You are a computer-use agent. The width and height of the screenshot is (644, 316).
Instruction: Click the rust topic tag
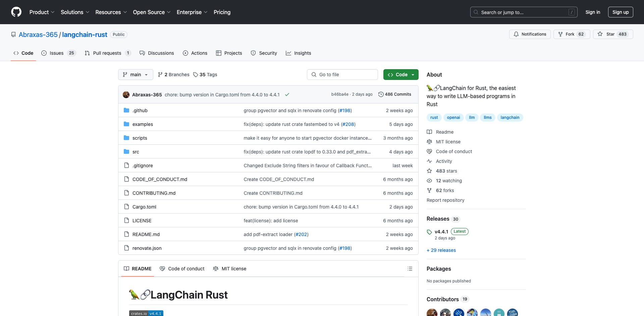[434, 118]
